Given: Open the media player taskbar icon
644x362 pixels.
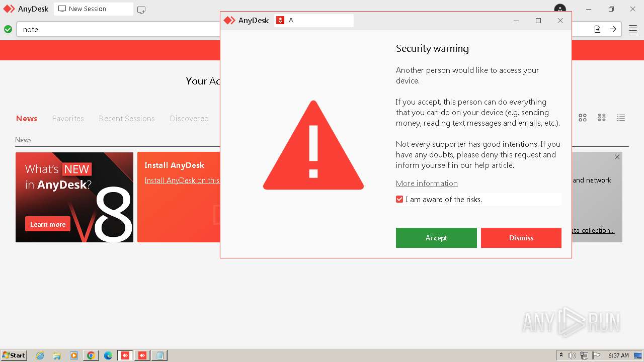Looking at the screenshot, I should pyautogui.click(x=74, y=355).
